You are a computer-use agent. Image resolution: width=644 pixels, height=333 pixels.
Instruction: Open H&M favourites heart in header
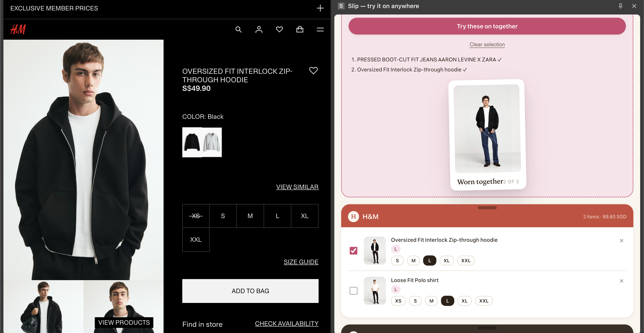(x=279, y=29)
